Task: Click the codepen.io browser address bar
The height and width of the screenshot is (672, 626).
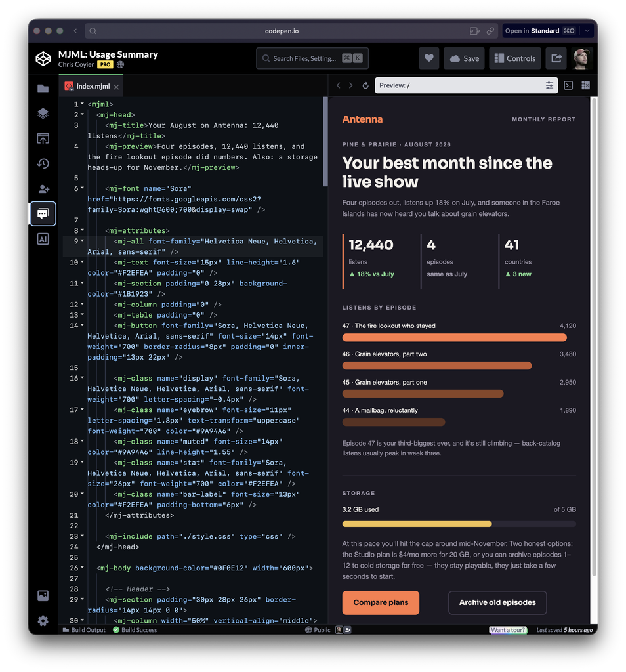Action: (291, 31)
